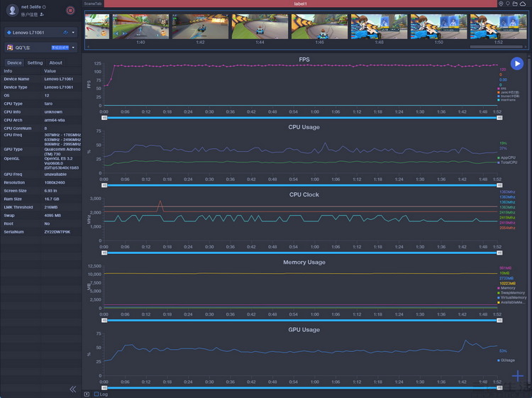
Task: Open the cloud upload icon
Action: (523, 4)
